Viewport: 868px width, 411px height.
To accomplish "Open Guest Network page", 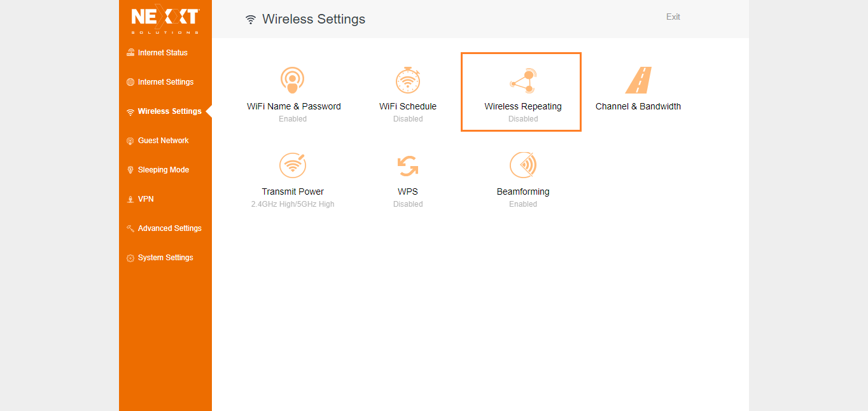I will [x=164, y=141].
